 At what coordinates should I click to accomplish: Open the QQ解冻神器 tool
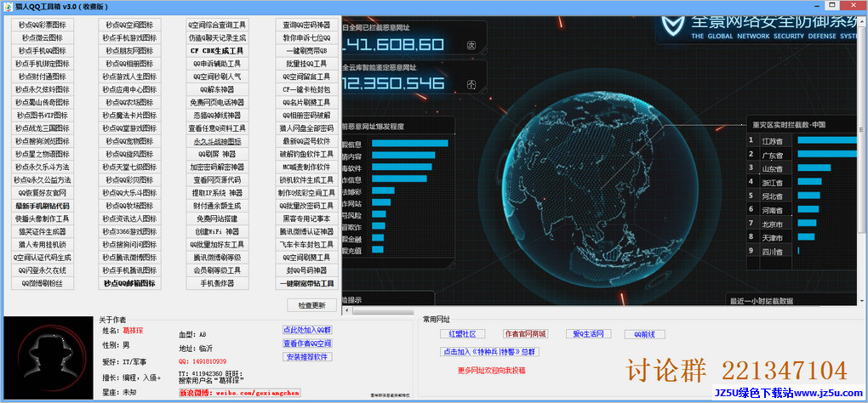tap(218, 89)
